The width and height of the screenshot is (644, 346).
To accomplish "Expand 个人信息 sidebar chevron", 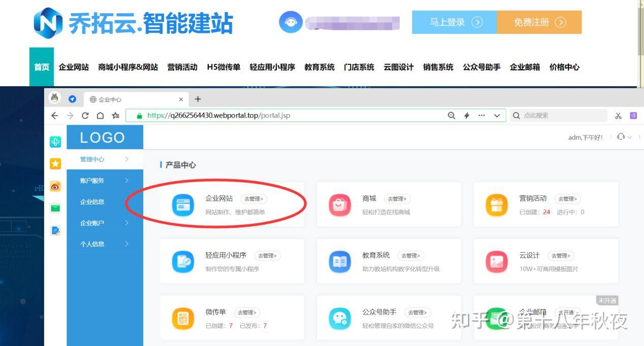I will click(x=126, y=244).
